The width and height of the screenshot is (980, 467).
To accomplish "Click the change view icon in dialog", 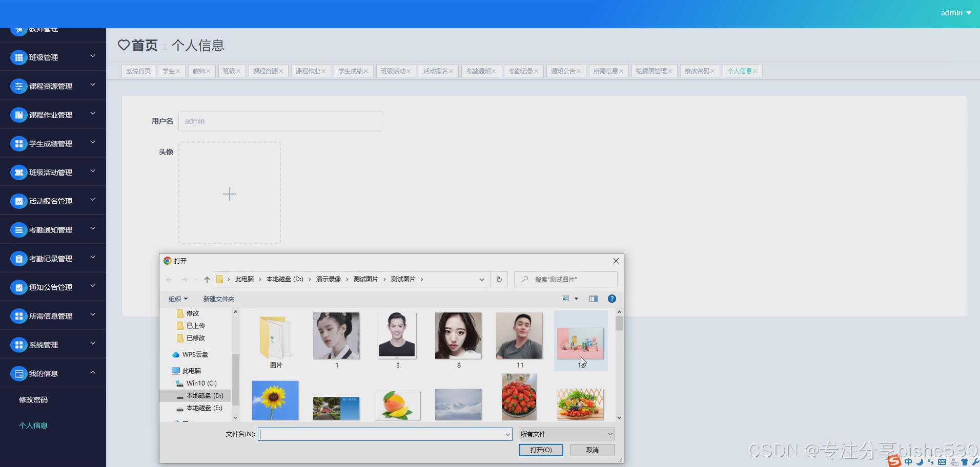I will [565, 299].
